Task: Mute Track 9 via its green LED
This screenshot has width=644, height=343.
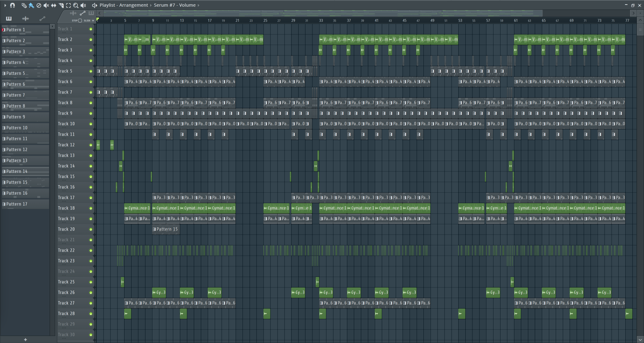Action: 91,114
